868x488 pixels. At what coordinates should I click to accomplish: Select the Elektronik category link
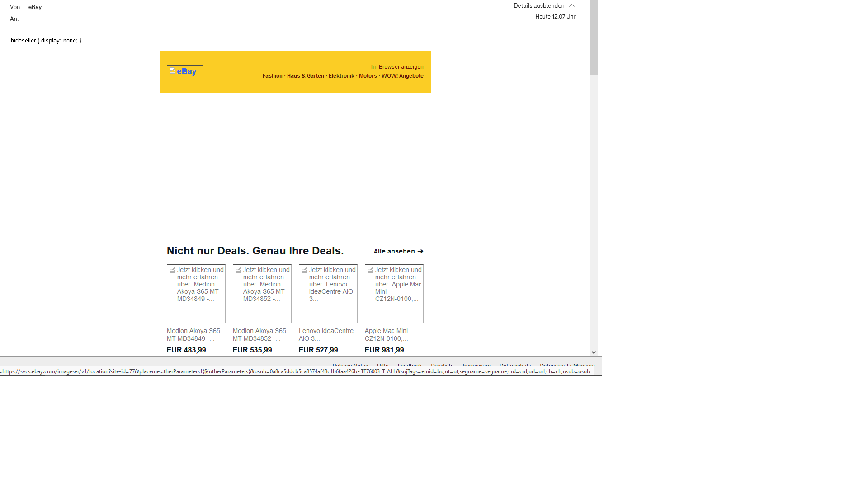click(x=341, y=76)
